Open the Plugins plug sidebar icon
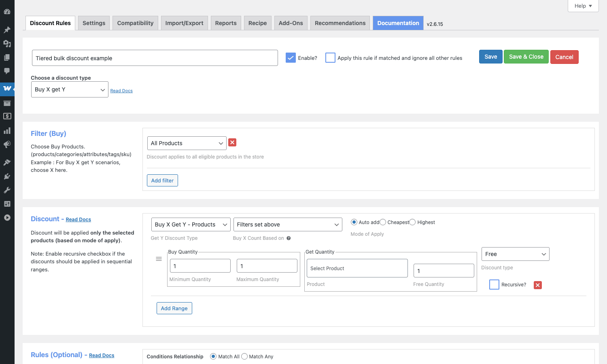Screen dimensions: 607x364 pos(7,176)
